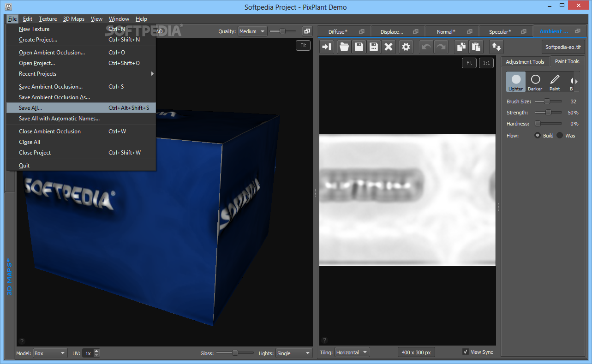Click the vertical 3D MAPS* side tab
This screenshot has width=592, height=364.
[10, 276]
